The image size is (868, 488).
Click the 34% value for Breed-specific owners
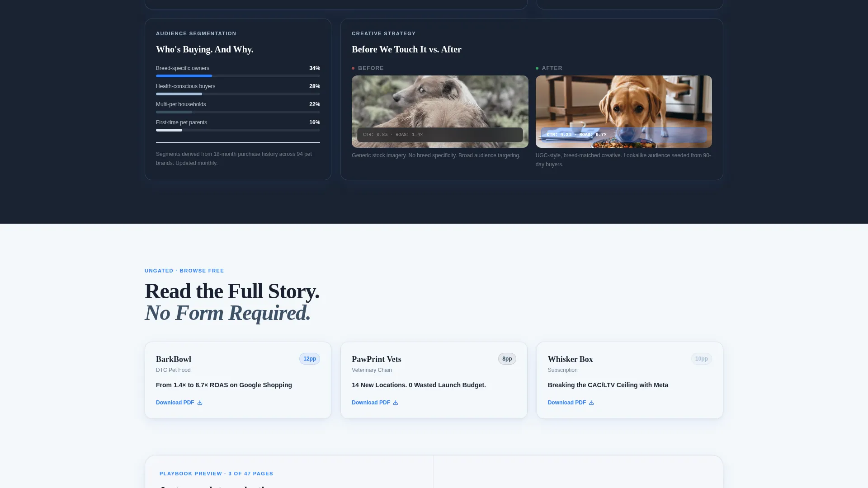pyautogui.click(x=315, y=68)
